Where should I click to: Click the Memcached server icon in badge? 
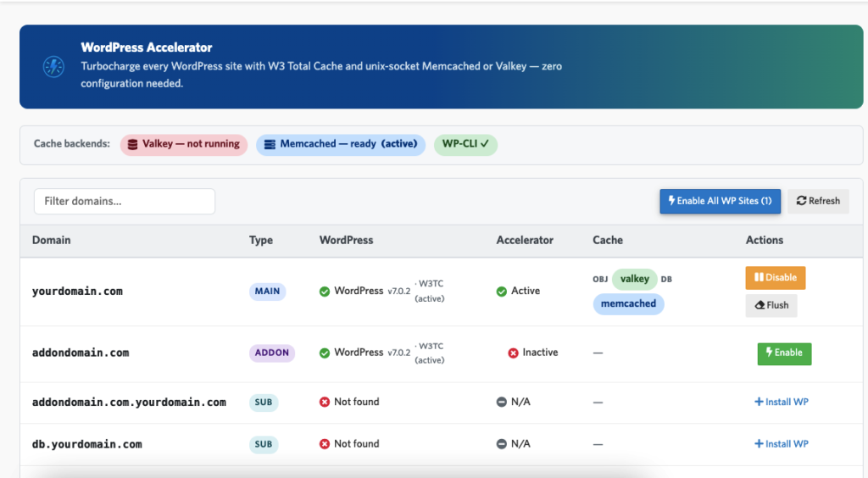(x=270, y=144)
